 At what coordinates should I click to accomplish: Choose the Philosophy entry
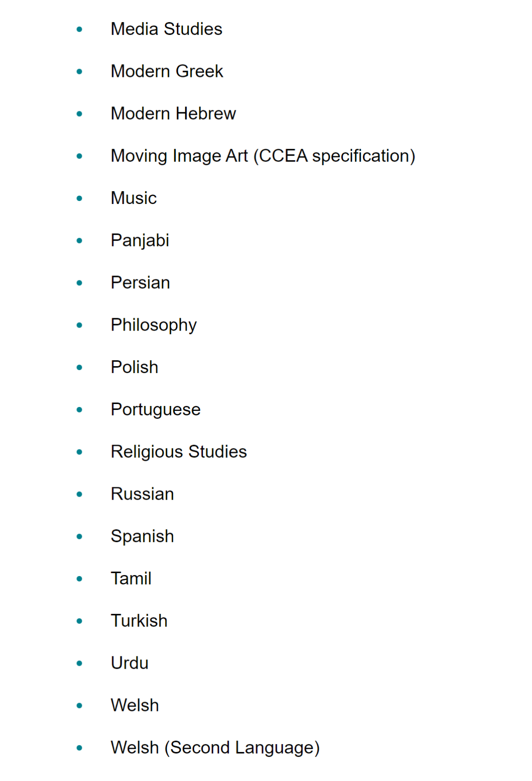click(x=154, y=326)
